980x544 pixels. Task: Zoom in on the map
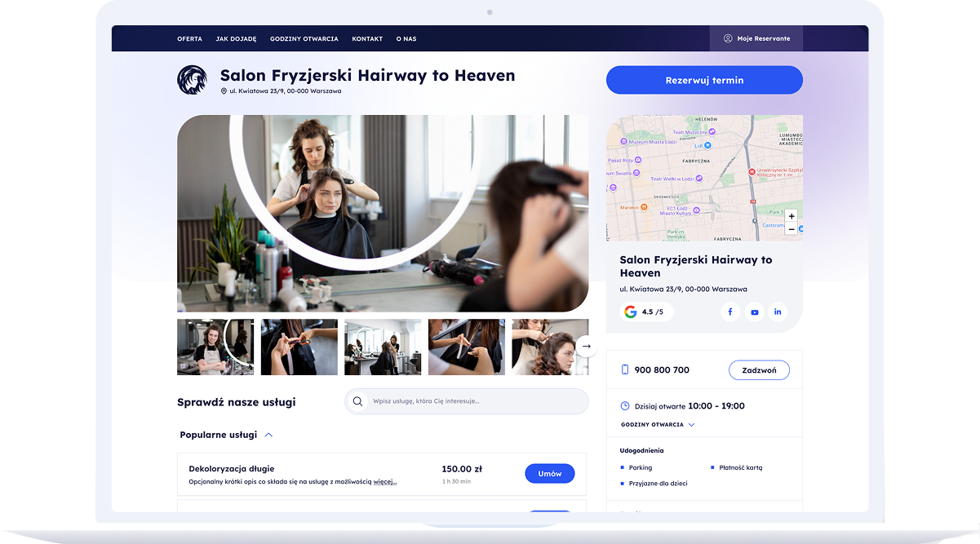click(x=791, y=216)
